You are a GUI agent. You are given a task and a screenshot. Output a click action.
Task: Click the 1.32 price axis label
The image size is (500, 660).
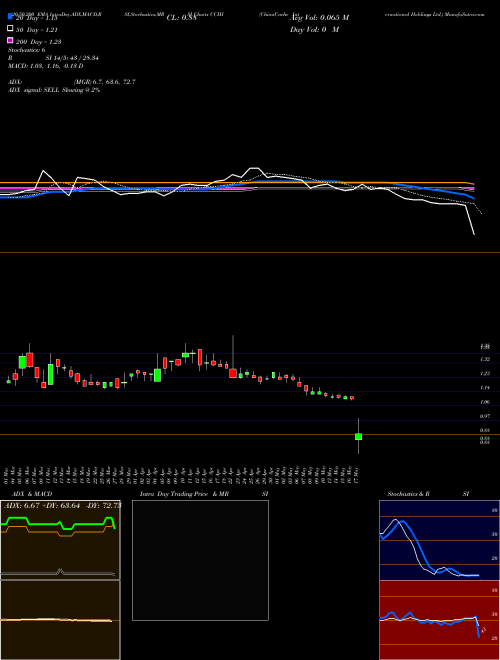[x=484, y=359]
